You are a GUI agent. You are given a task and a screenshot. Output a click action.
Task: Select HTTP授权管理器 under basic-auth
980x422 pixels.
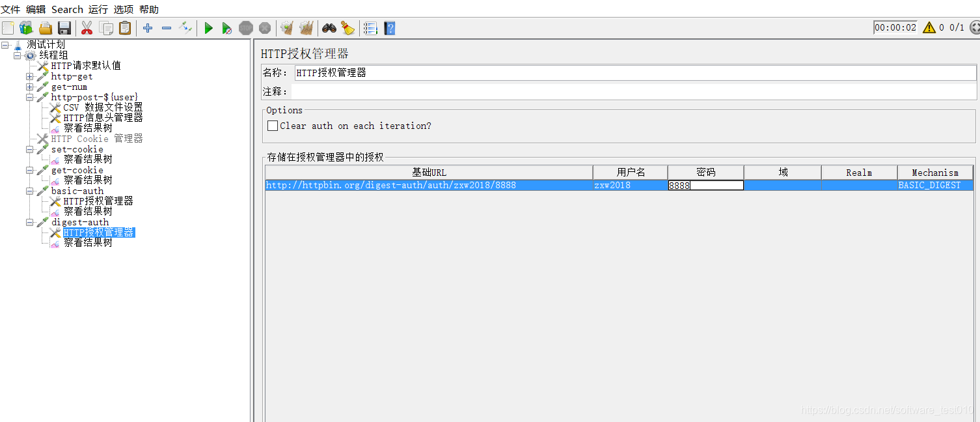coord(98,201)
